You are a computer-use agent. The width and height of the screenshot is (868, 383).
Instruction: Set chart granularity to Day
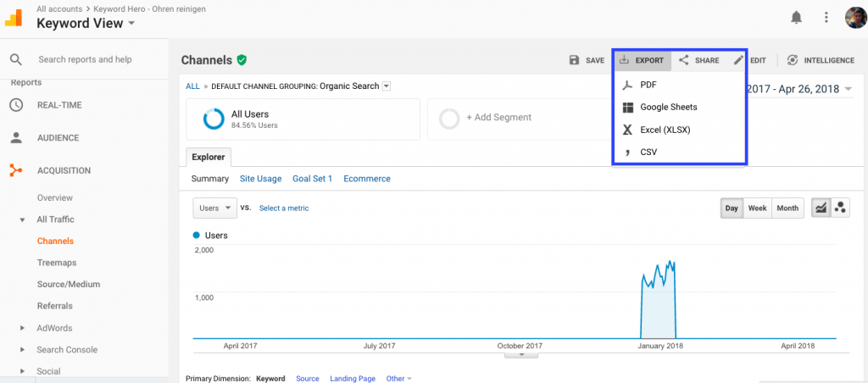point(732,208)
